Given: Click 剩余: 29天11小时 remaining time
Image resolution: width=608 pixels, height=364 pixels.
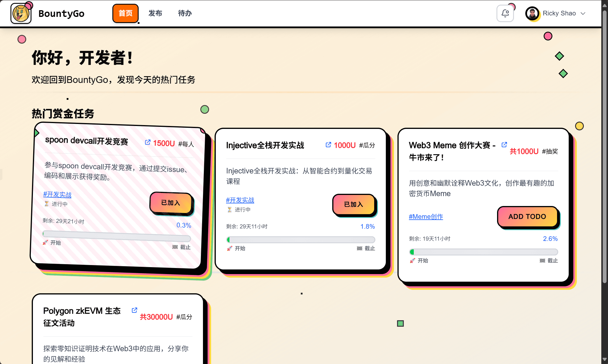Looking at the screenshot, I should 247,226.
